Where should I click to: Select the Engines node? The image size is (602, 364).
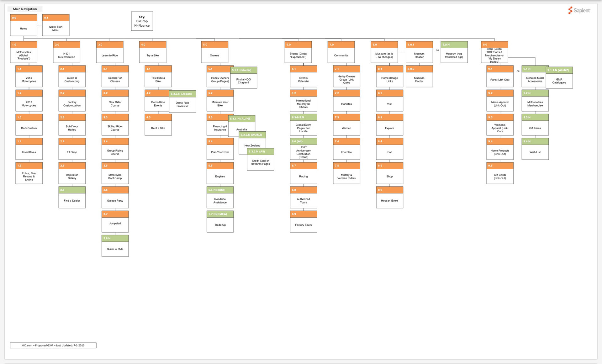pos(220,173)
